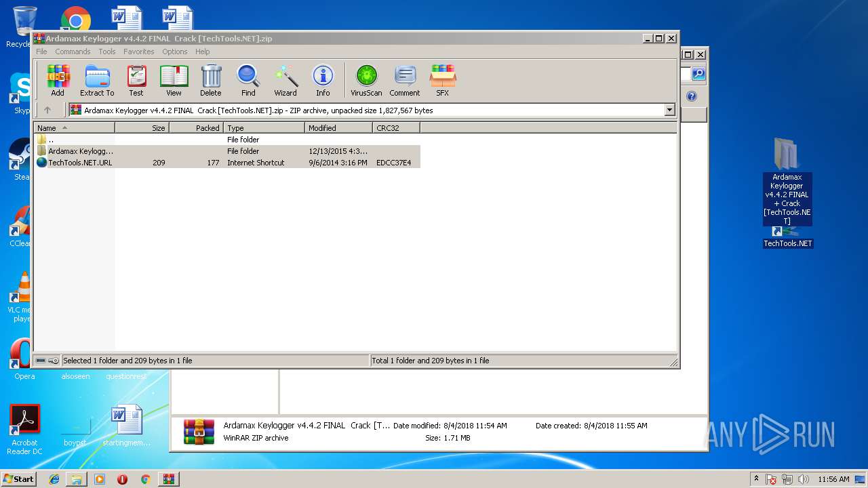Screen dimensions: 868x488
Task: Expand the archive path dropdown
Action: point(669,110)
